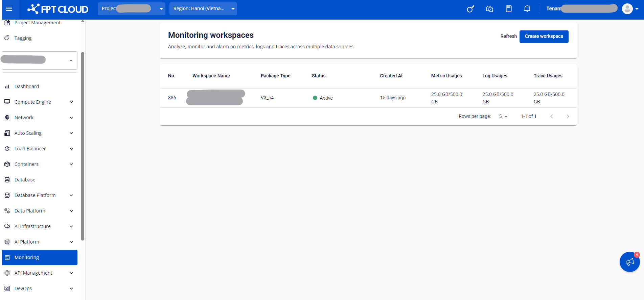Viewport: 644px width, 300px height.
Task: Go to next page of workspaces
Action: point(568,117)
